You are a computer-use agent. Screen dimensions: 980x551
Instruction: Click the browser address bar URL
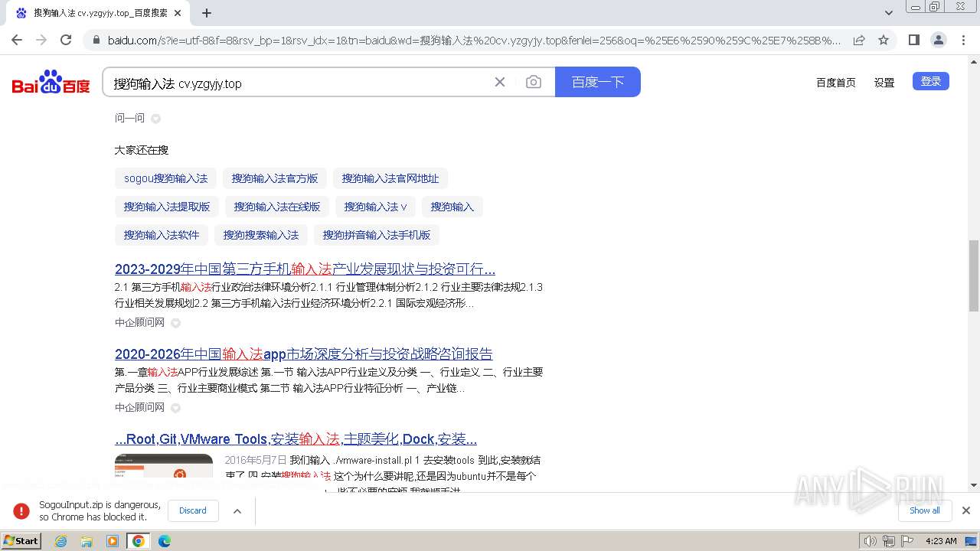click(473, 40)
